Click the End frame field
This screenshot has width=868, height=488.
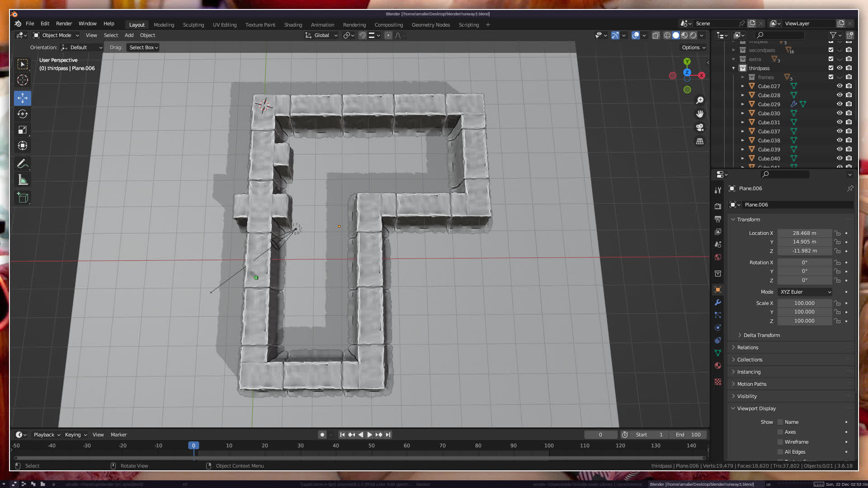point(689,435)
